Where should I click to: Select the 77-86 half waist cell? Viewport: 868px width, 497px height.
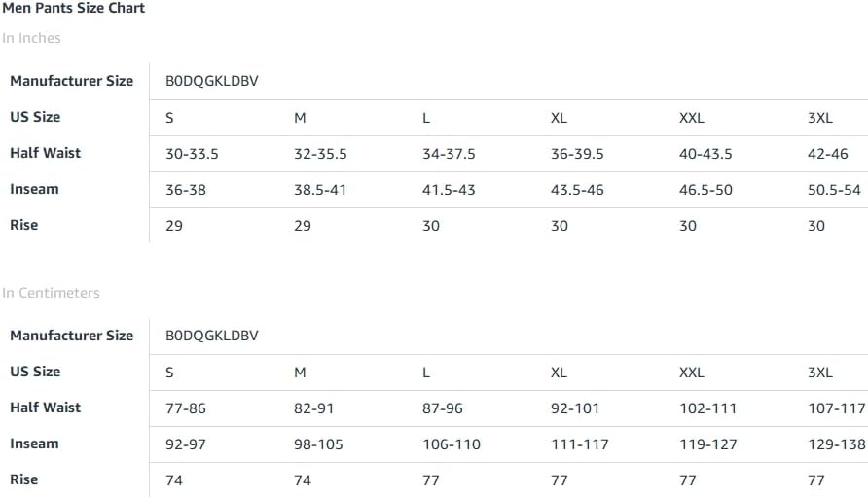point(186,408)
